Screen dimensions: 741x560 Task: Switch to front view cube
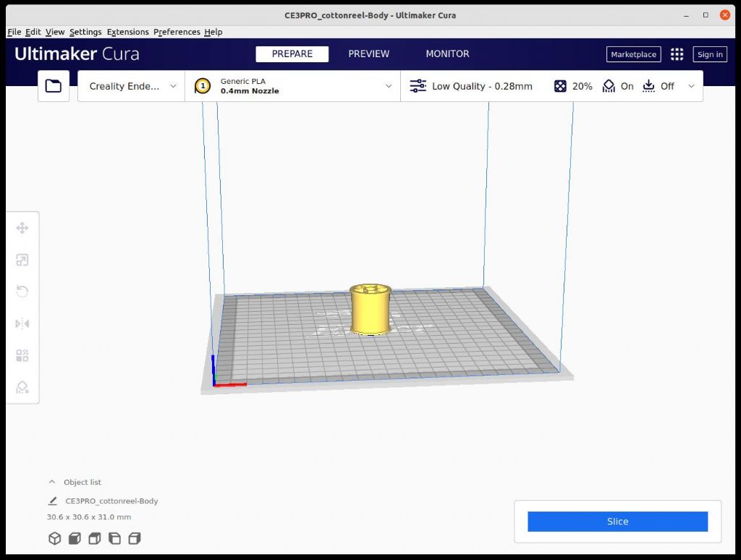coord(75,538)
